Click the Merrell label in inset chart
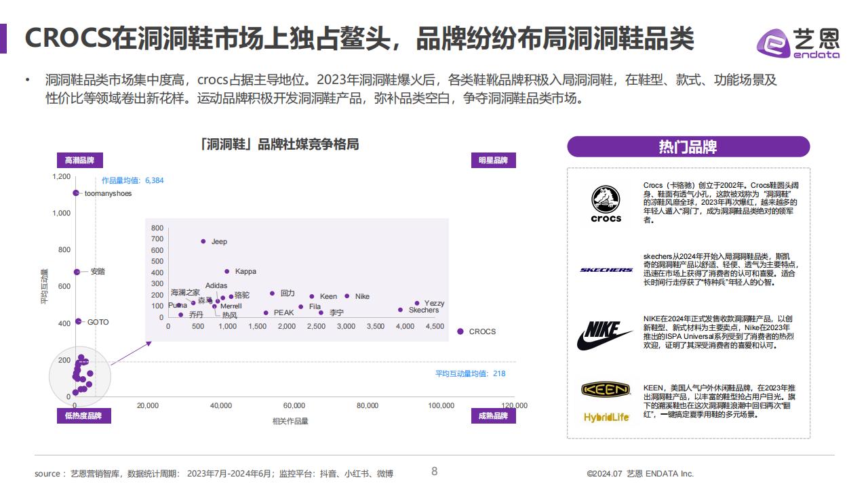 coord(231,306)
